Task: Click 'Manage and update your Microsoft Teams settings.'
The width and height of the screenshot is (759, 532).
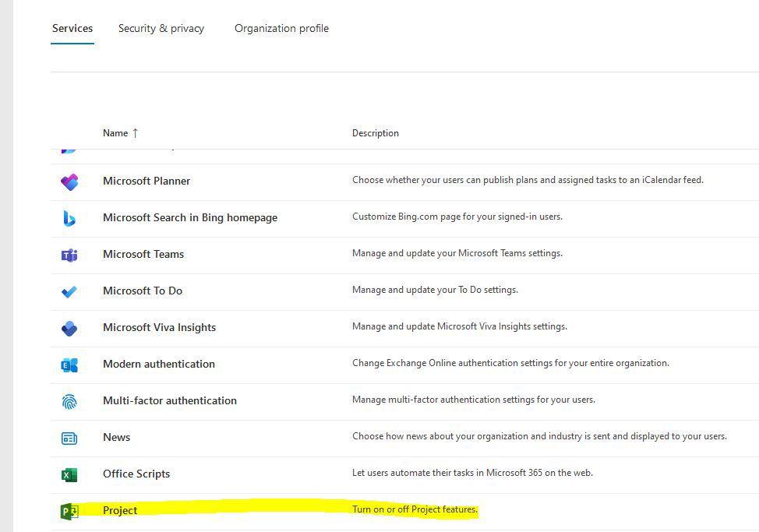Action: (x=457, y=253)
